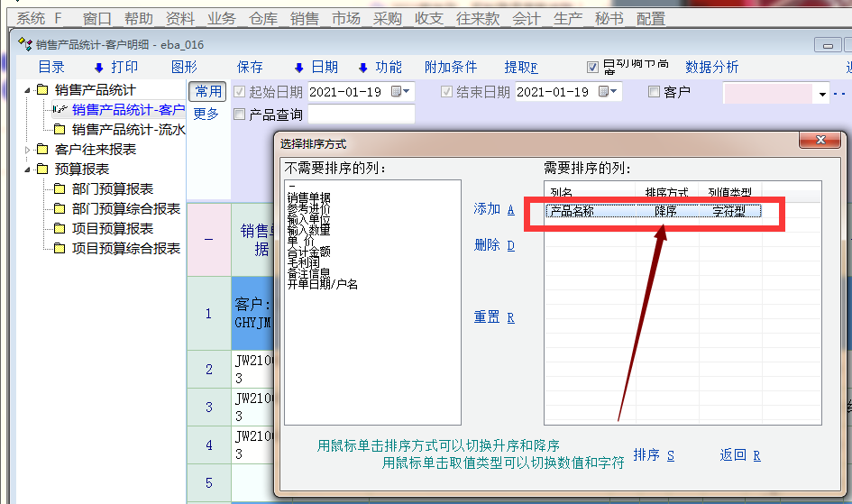Select 合计金额 in unsorted columns list
The image size is (852, 504).
tap(309, 252)
